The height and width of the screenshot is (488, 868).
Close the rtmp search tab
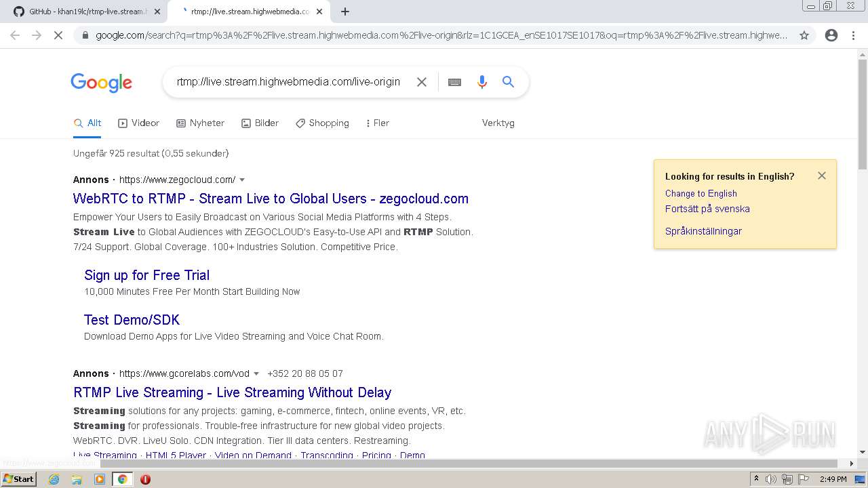(319, 12)
